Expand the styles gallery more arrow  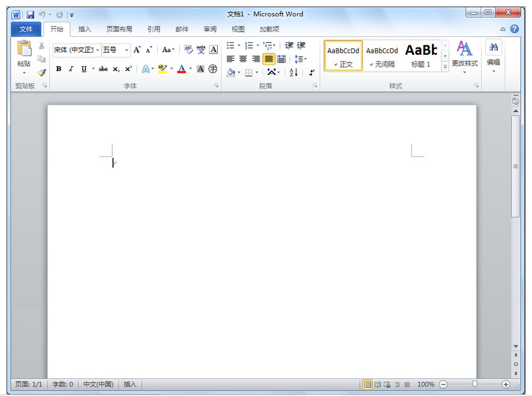[445, 67]
